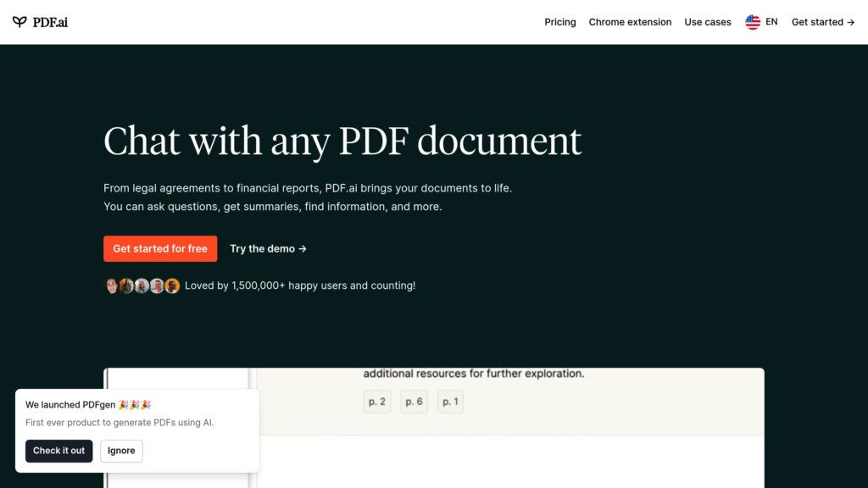This screenshot has height=488, width=868.
Task: Click the last user avatar in the row
Action: [173, 286]
